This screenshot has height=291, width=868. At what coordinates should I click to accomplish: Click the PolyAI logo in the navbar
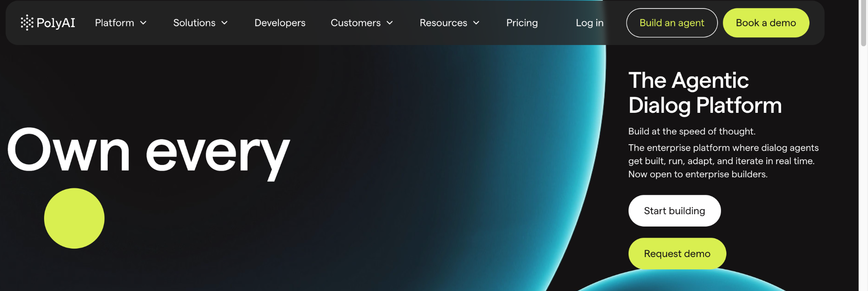coord(48,22)
